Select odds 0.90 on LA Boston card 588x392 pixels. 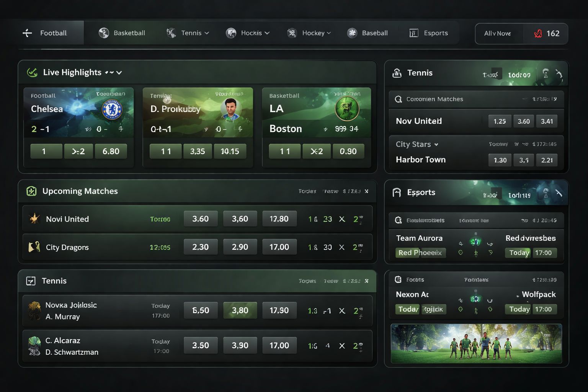pos(348,151)
